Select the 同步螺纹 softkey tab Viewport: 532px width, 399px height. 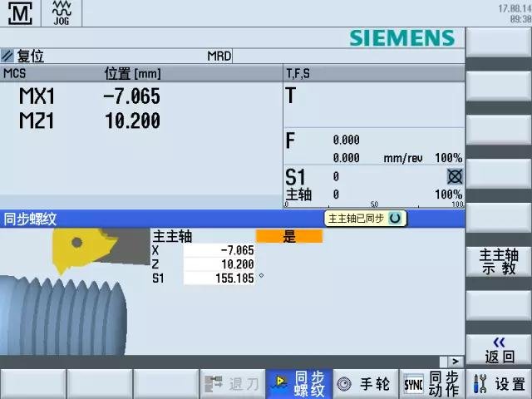299,384
